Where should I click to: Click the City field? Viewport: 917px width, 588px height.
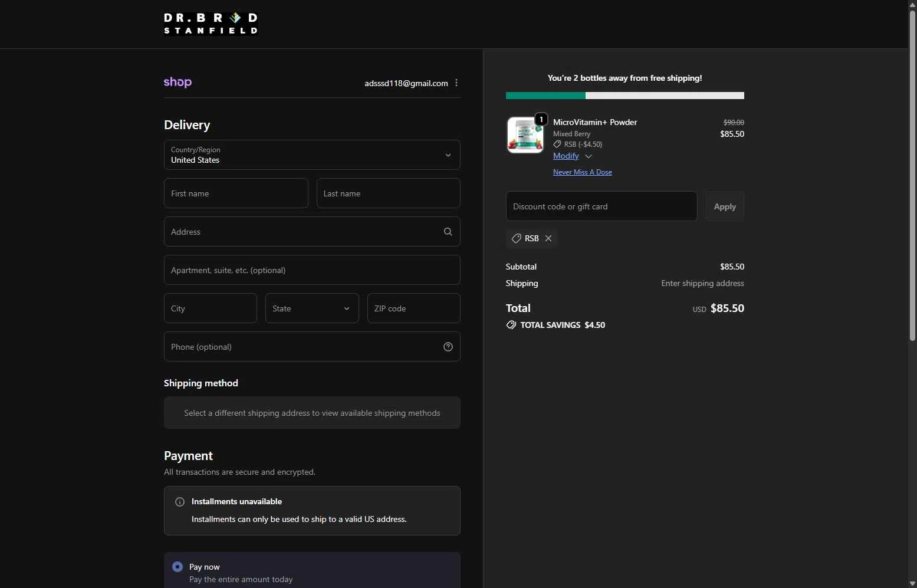[211, 308]
